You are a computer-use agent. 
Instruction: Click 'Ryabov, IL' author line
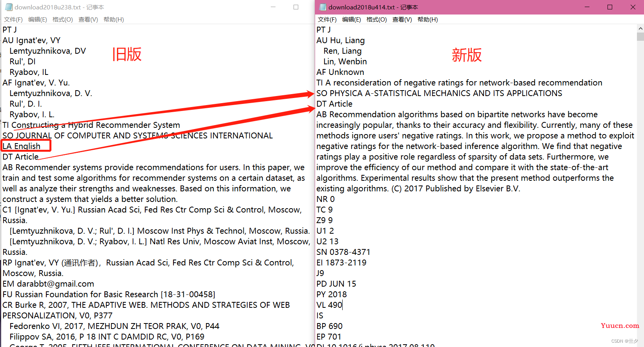point(29,72)
